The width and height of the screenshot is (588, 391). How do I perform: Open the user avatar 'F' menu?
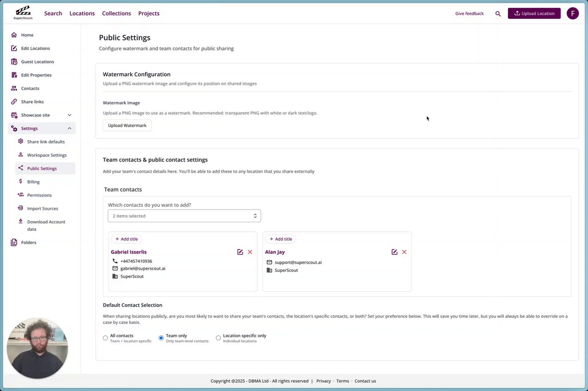point(572,13)
